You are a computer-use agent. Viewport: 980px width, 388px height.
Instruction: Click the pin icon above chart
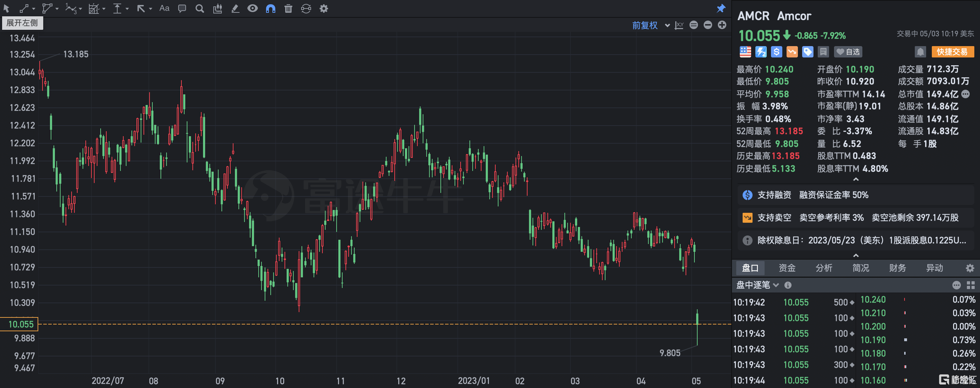point(721,9)
